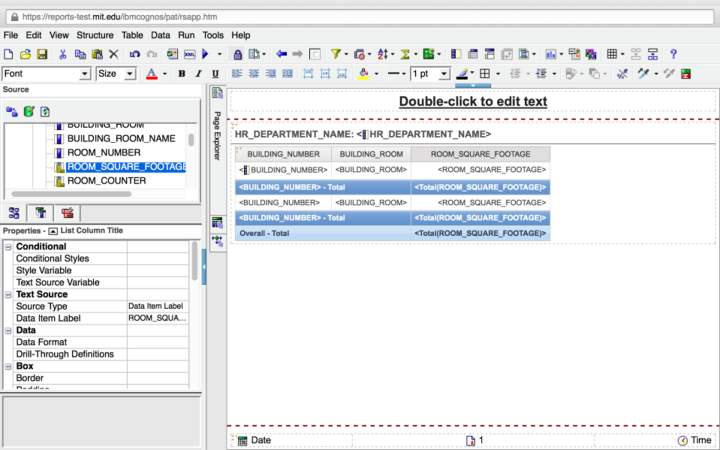Click the Summarize sigma icon
Viewport: 720px width, 450px height.
tap(406, 54)
